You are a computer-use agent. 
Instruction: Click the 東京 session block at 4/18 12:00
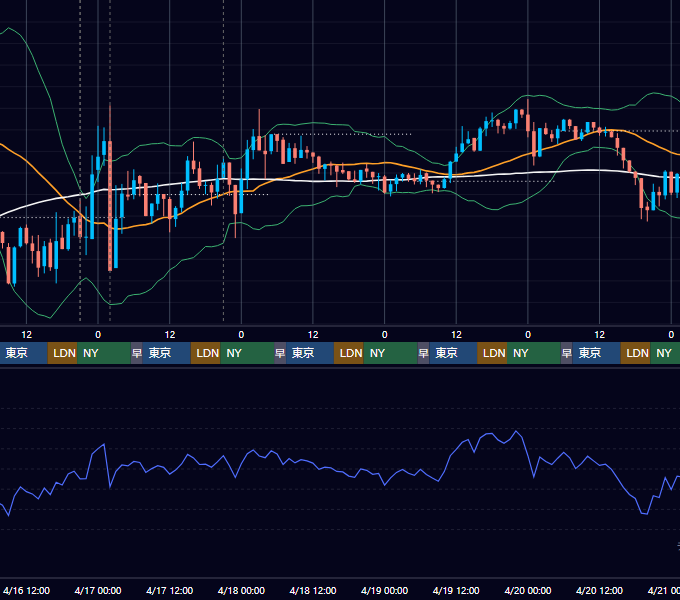310,353
